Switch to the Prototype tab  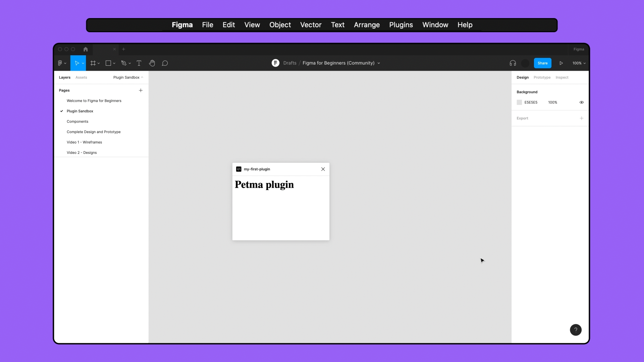point(542,77)
